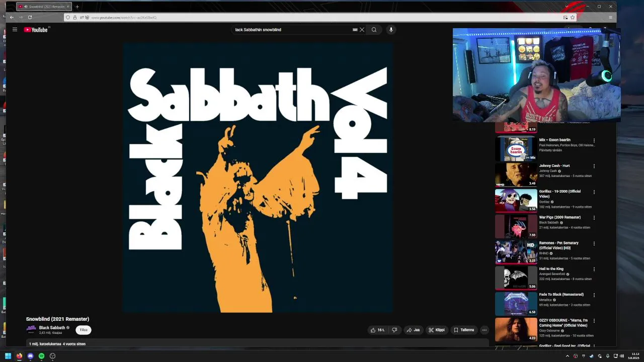Open the Firefox application menu

(610, 17)
